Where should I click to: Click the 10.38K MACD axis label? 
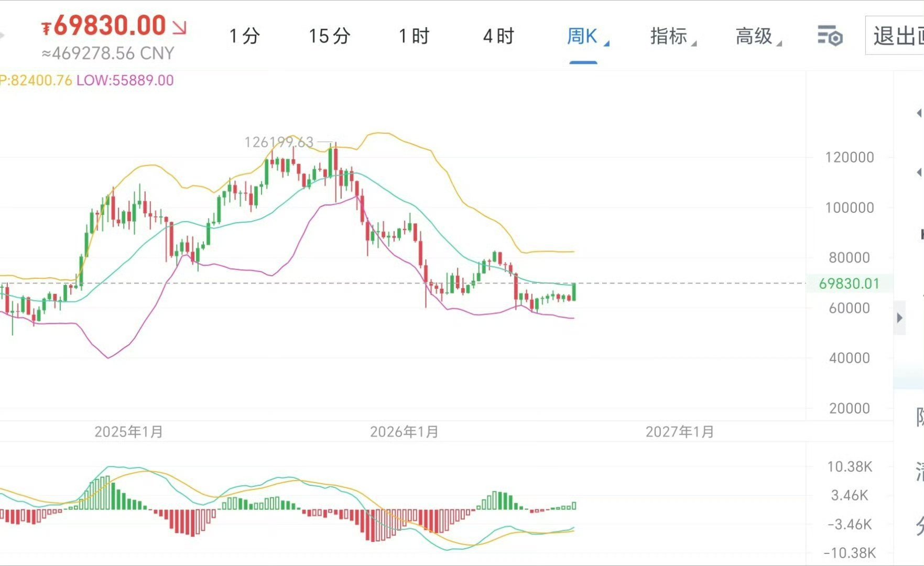[x=850, y=467]
